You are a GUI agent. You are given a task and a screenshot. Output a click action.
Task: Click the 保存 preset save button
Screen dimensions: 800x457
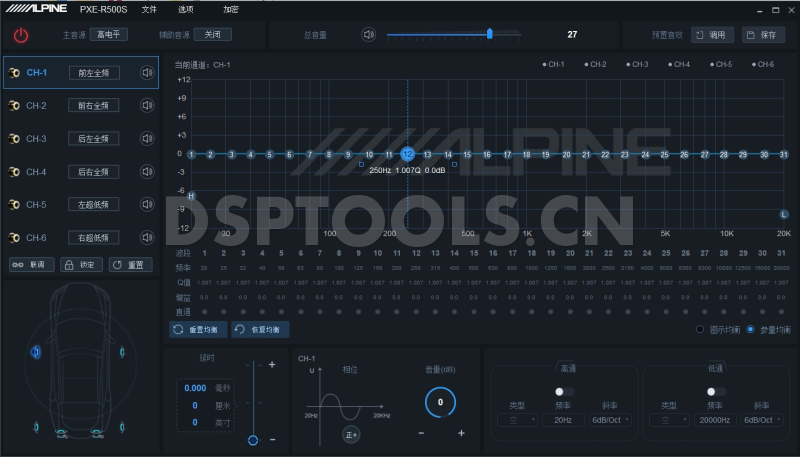763,35
